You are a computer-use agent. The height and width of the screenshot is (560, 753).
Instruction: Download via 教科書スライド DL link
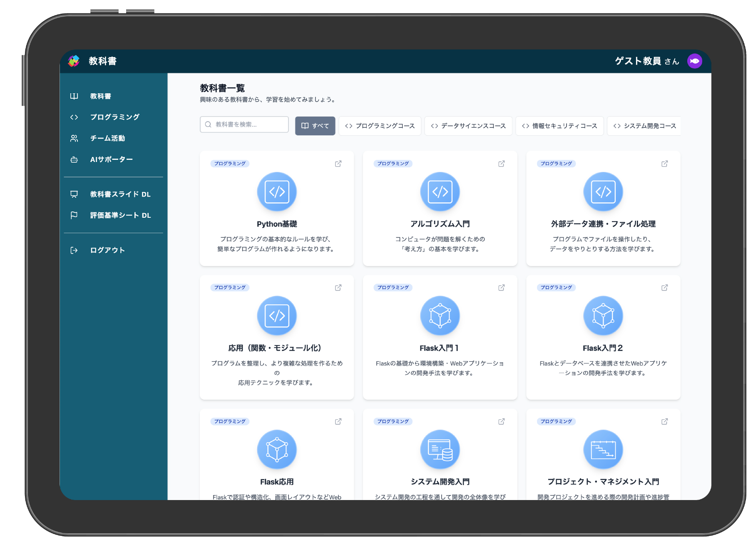[x=120, y=194]
